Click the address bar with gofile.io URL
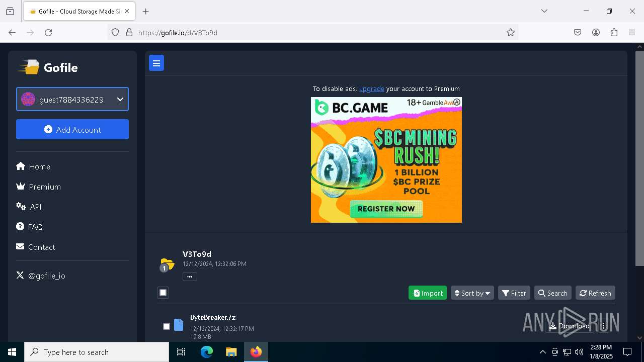Image resolution: width=644 pixels, height=362 pixels. [312, 32]
